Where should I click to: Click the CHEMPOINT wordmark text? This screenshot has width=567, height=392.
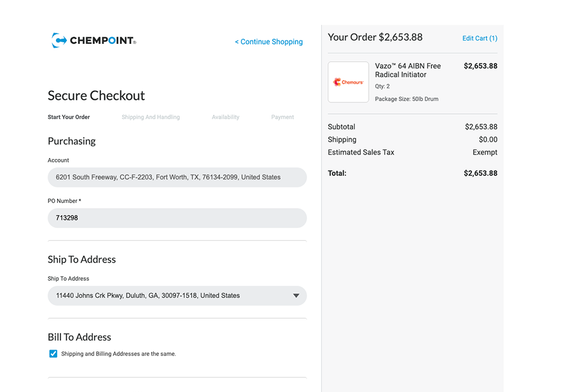(x=102, y=41)
